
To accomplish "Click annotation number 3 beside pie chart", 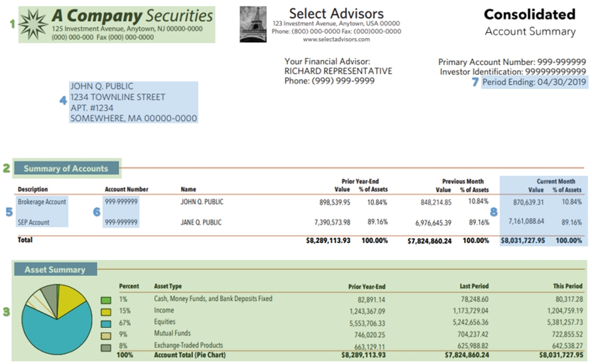I will click(7, 311).
